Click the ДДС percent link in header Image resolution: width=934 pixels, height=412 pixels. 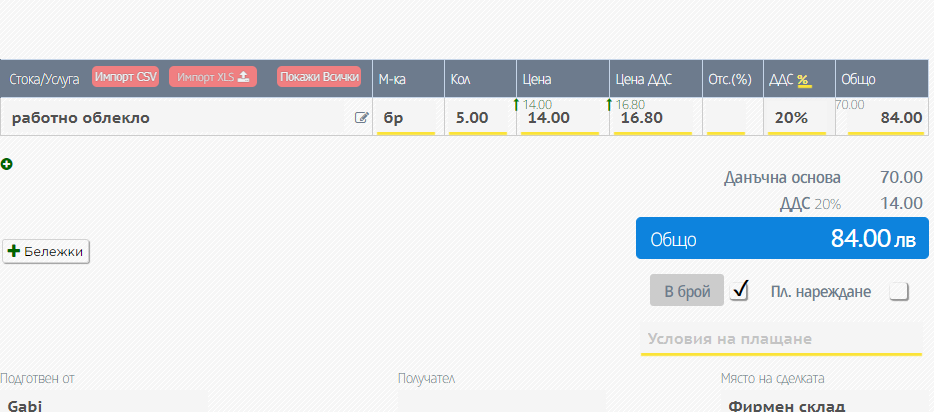pos(803,79)
